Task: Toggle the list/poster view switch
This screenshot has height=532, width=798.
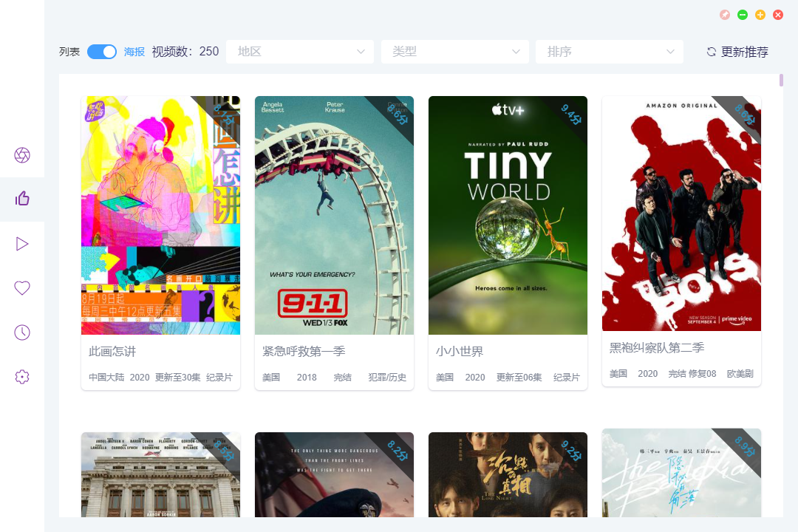Action: (x=102, y=52)
